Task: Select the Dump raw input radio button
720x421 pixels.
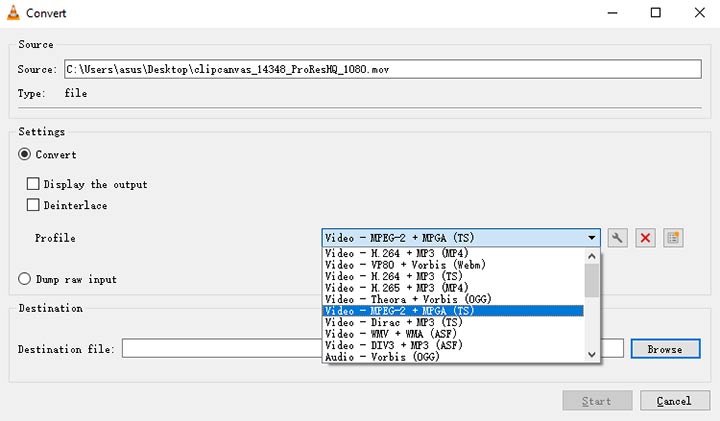Action: tap(24, 279)
